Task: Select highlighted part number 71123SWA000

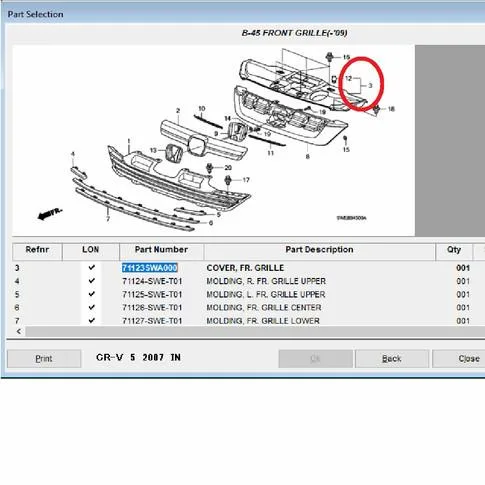Action: [x=150, y=268]
